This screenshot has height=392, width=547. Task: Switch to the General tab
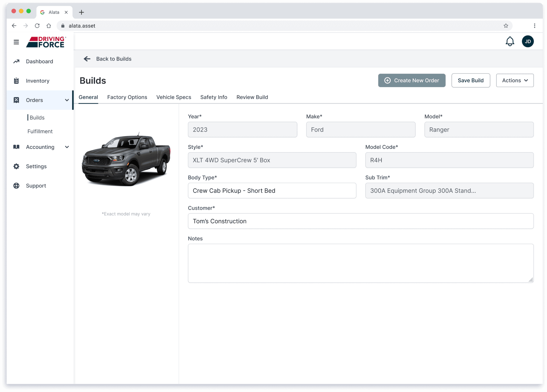(88, 97)
